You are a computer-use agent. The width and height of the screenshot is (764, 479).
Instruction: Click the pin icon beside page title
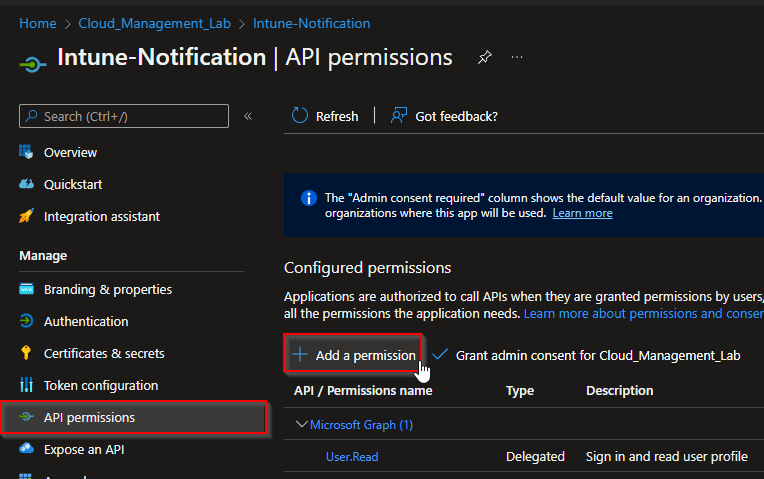point(484,58)
